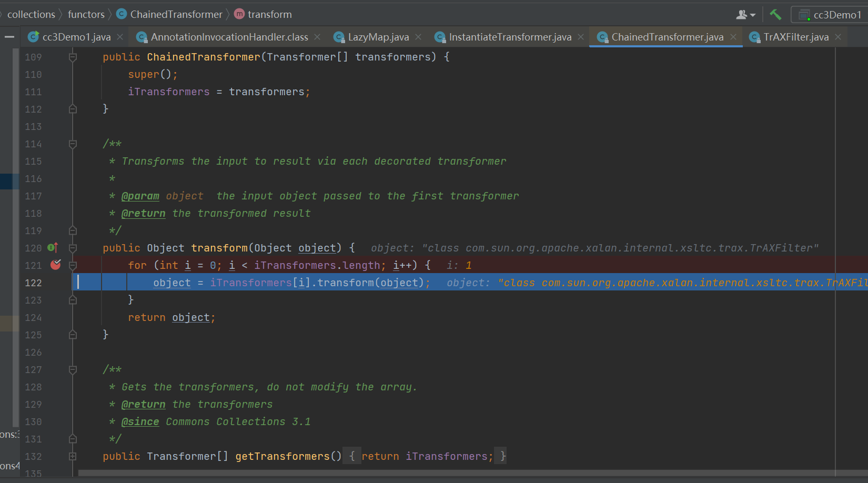Click the '@return' tag on line 118
Viewport: 868px width, 483px height.
pyautogui.click(x=143, y=213)
